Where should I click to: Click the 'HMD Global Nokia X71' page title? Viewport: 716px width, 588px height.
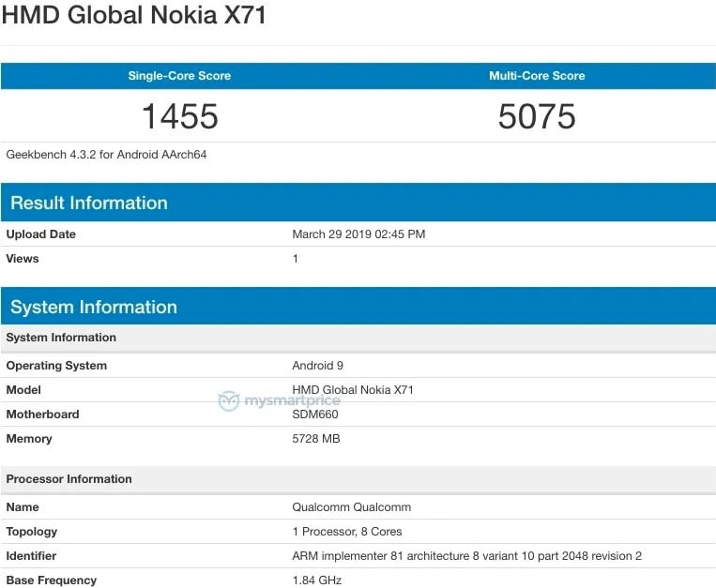134,15
